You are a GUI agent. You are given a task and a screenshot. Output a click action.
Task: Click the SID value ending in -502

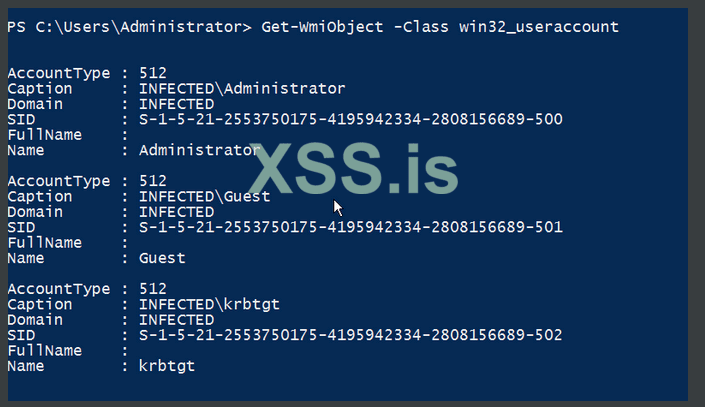coord(350,334)
